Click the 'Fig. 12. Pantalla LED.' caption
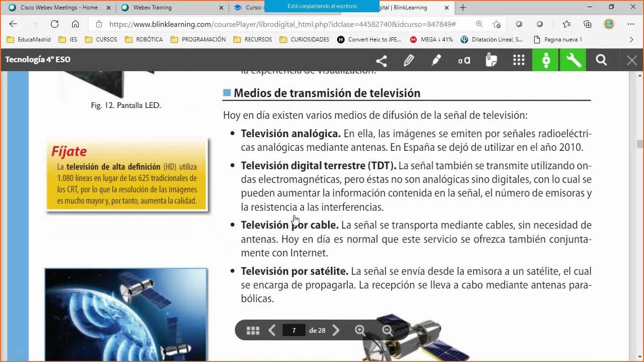The height and width of the screenshot is (362, 644). click(126, 105)
